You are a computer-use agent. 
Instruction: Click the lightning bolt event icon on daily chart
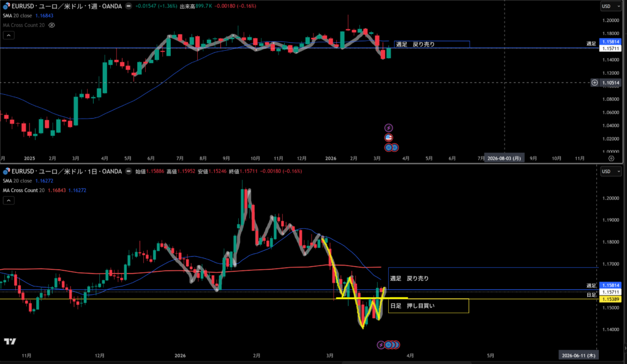(381, 345)
